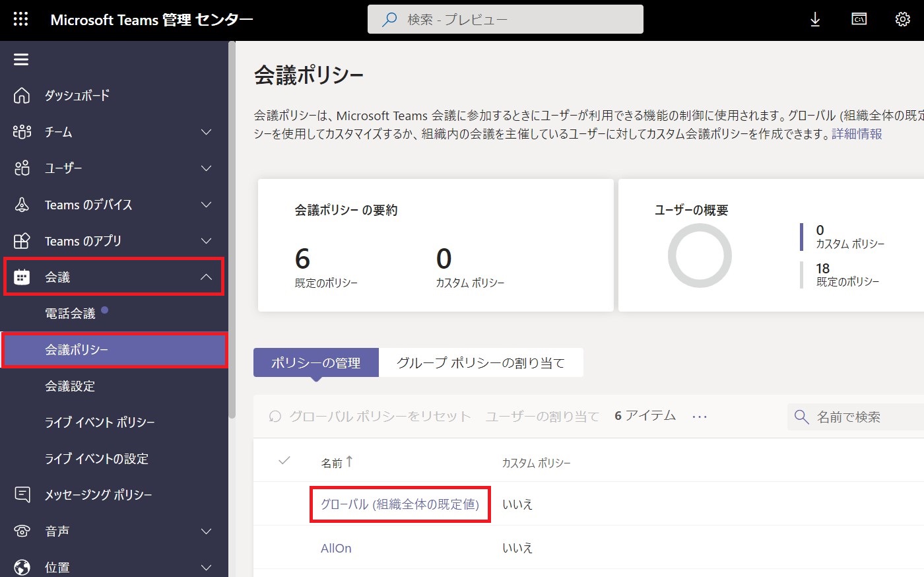This screenshot has width=924, height=577.
Task: Click the magnifier in 名前で検索 box
Action: click(801, 417)
